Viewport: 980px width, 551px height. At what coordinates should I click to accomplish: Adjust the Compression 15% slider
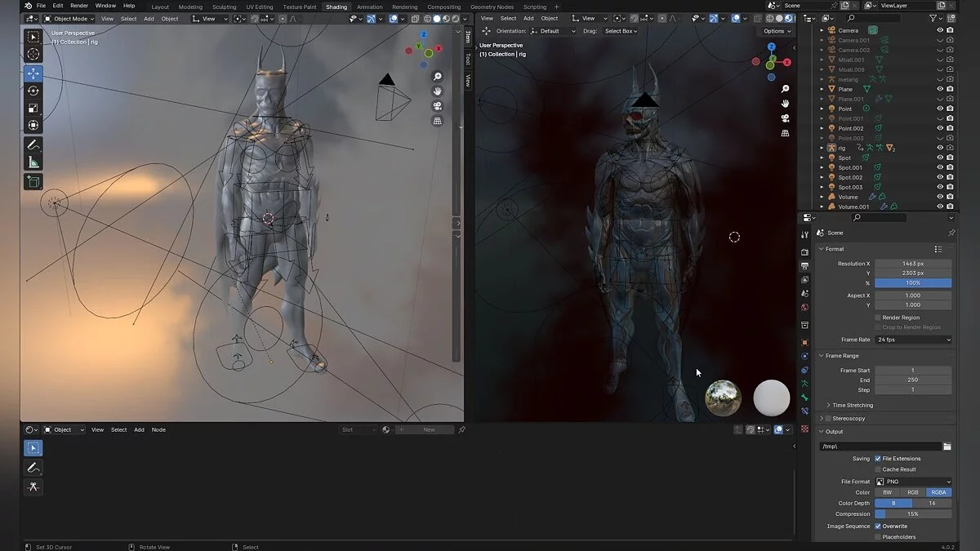click(913, 514)
